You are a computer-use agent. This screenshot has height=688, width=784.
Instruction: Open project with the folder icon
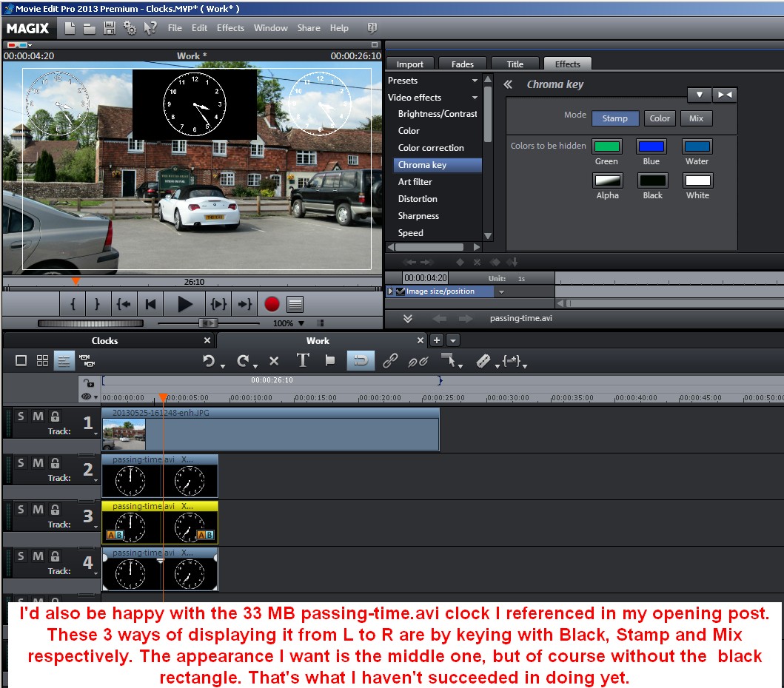click(90, 29)
